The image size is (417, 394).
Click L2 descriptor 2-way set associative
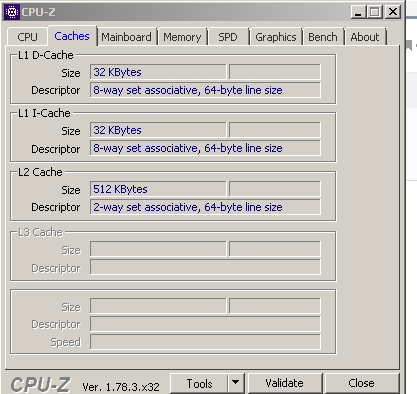205,207
